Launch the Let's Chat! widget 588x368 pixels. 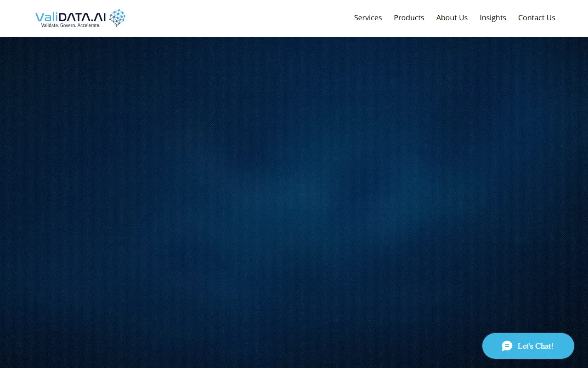coord(535,346)
